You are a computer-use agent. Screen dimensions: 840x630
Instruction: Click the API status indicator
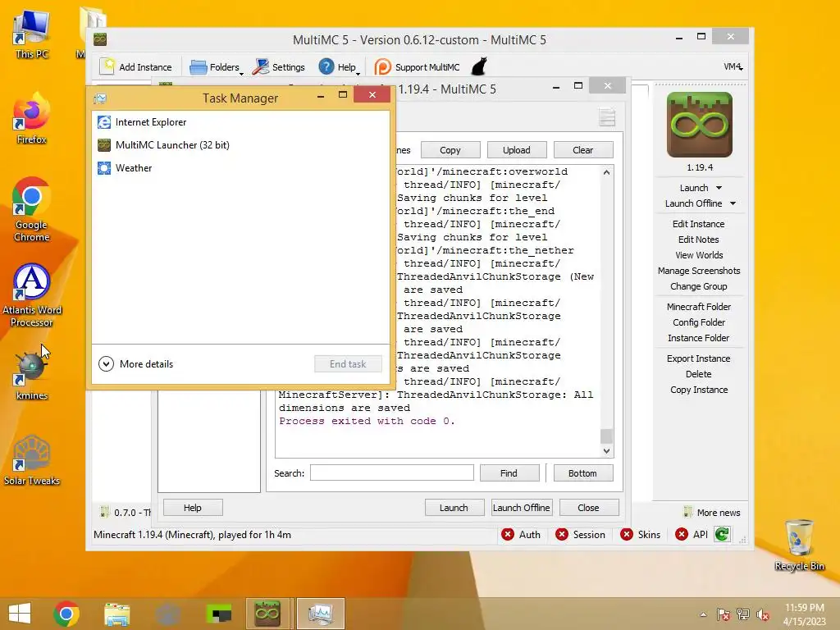[x=692, y=534]
